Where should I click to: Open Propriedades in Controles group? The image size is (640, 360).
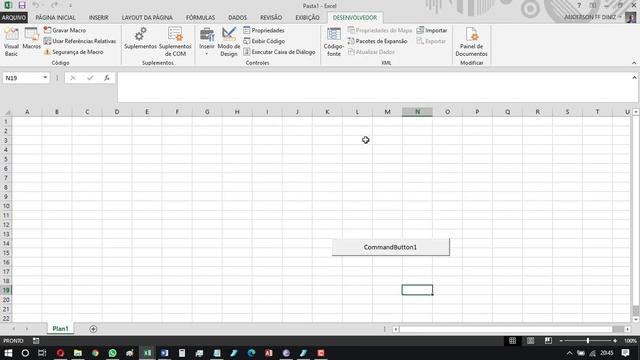click(x=264, y=30)
